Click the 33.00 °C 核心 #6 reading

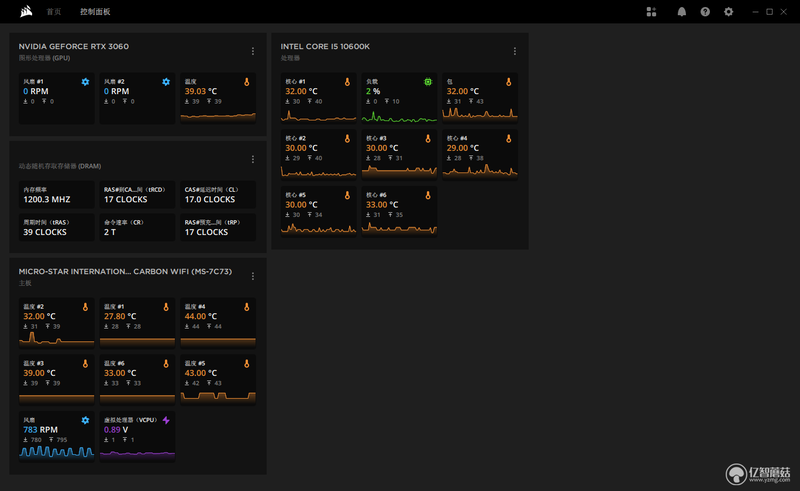(x=382, y=205)
